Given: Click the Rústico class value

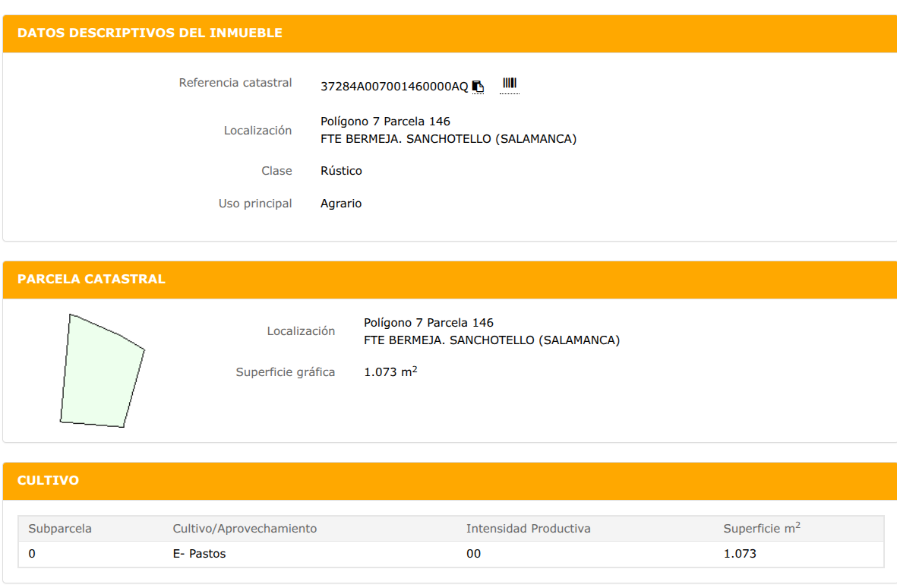Looking at the screenshot, I should 342,170.
